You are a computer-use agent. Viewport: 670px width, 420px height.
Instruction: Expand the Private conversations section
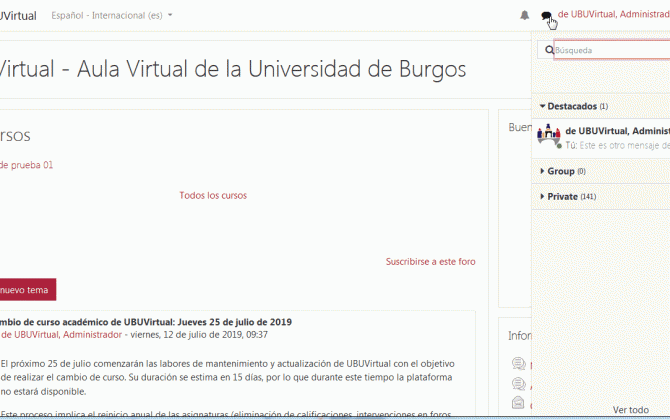point(568,197)
